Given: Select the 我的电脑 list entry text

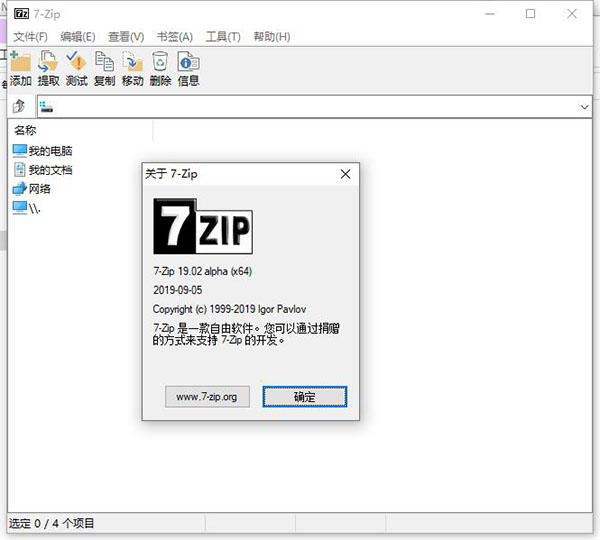Looking at the screenshot, I should pyautogui.click(x=50, y=151).
